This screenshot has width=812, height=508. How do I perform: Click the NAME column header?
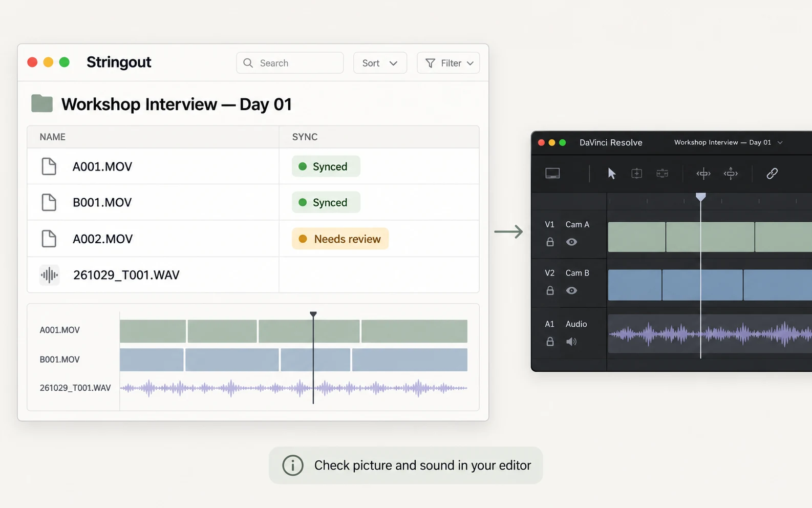coord(53,137)
